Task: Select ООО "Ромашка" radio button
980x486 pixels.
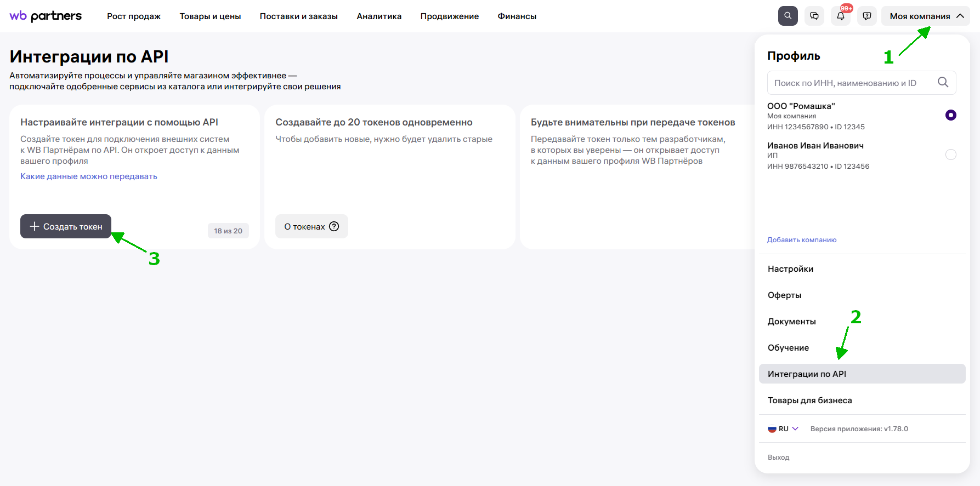Action: tap(950, 115)
